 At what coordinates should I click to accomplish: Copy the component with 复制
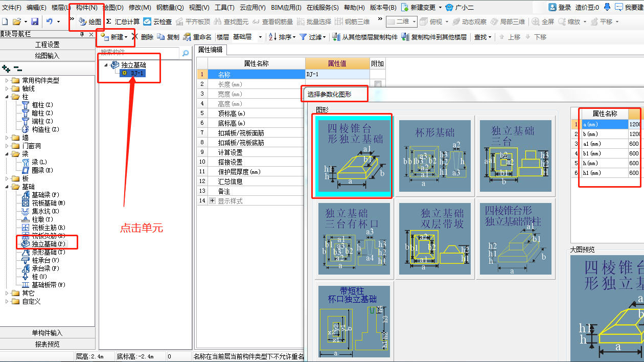pyautogui.click(x=168, y=37)
